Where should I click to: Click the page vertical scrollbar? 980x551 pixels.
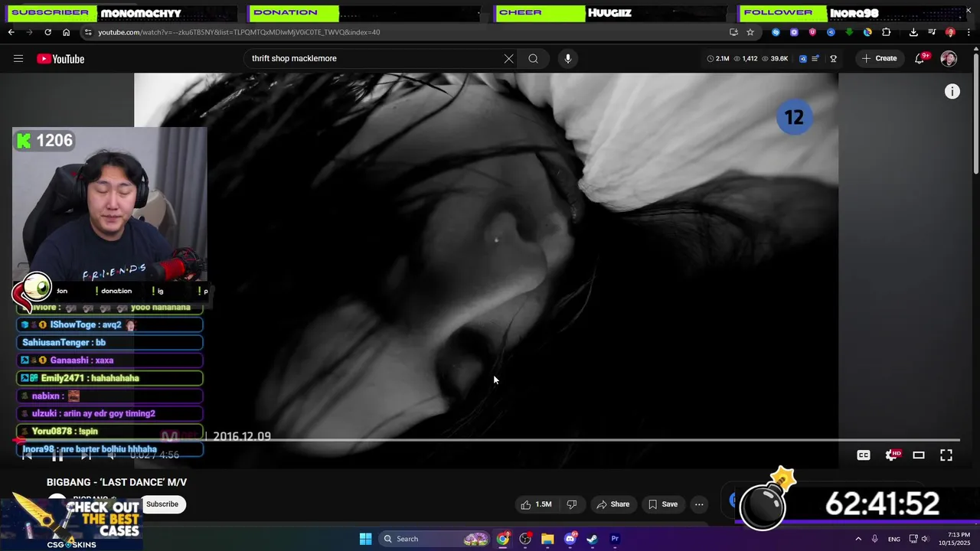pyautogui.click(x=975, y=113)
